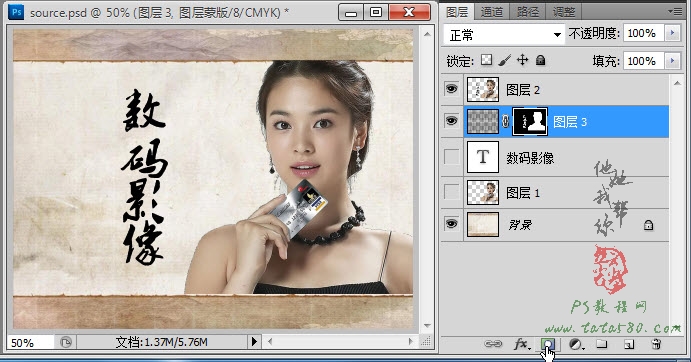Toggle visibility of the 背景 layer

click(x=451, y=224)
